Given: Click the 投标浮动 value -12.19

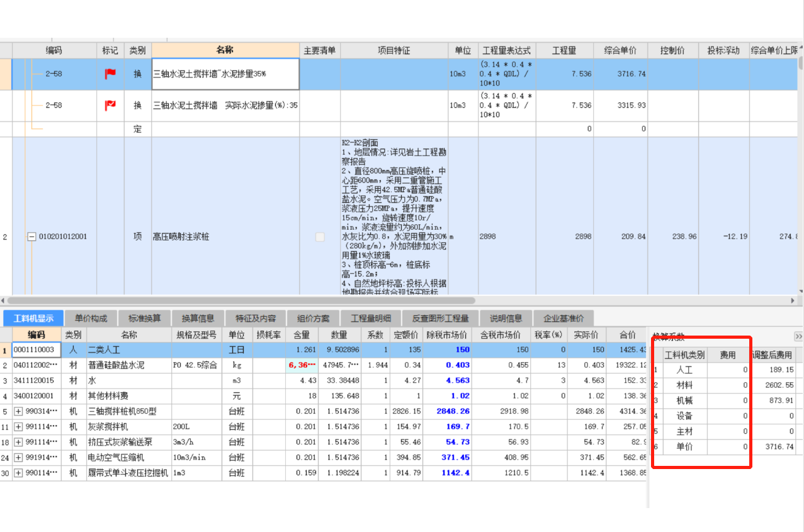Looking at the screenshot, I should [x=723, y=237].
